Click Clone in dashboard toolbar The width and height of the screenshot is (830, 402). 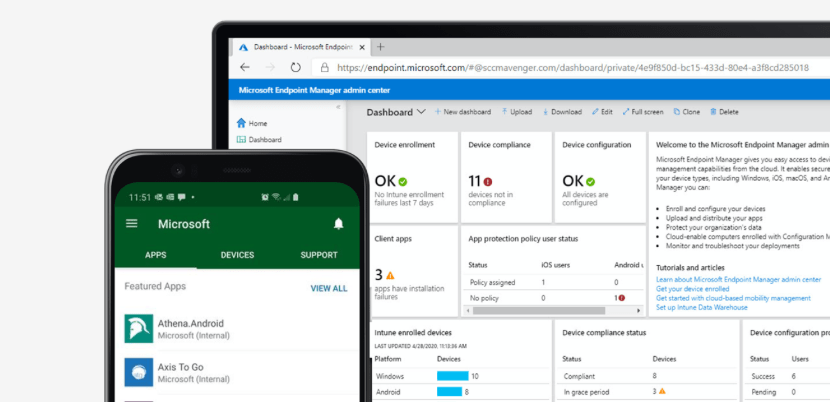click(x=687, y=112)
